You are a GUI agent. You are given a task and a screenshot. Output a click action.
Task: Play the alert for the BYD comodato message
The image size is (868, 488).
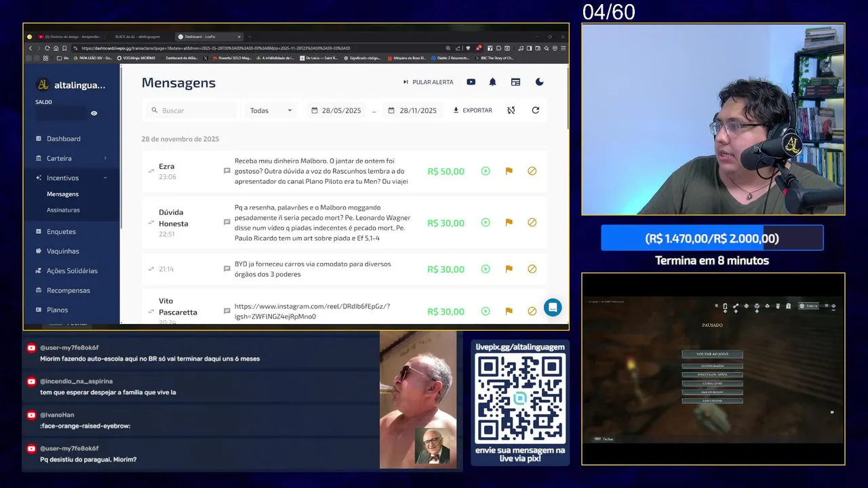[x=486, y=269]
